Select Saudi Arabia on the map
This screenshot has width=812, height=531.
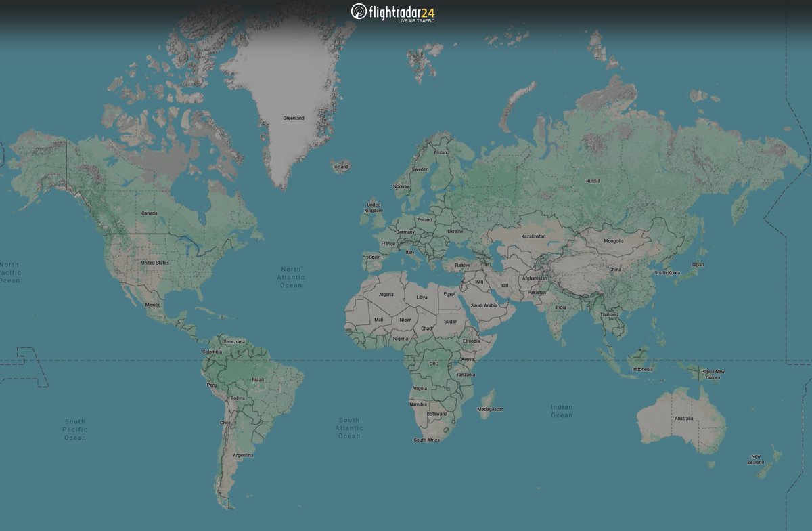tap(484, 305)
